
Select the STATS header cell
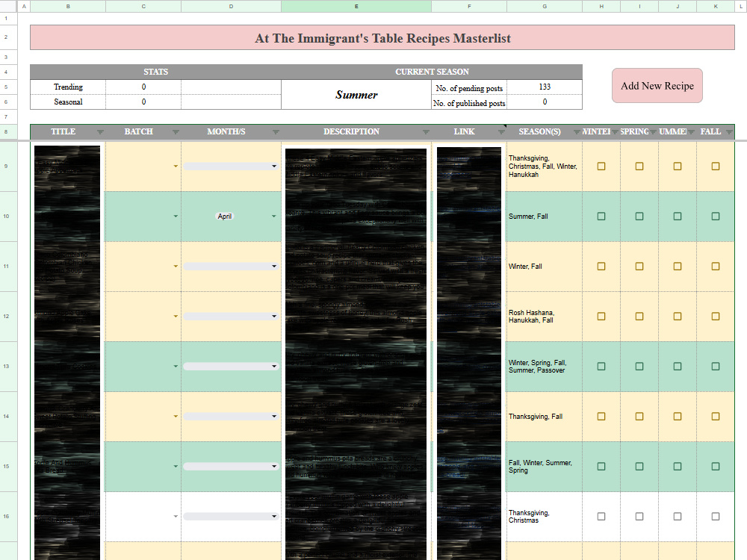[156, 72]
